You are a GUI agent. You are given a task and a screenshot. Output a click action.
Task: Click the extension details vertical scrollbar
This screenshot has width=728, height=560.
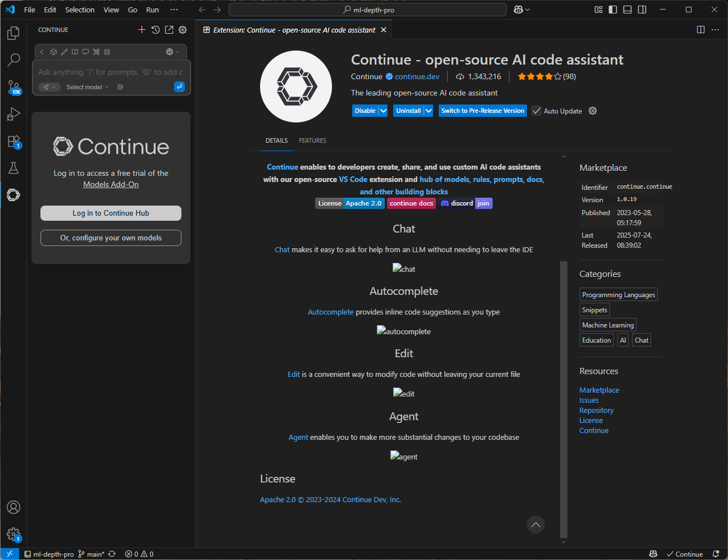(563, 399)
